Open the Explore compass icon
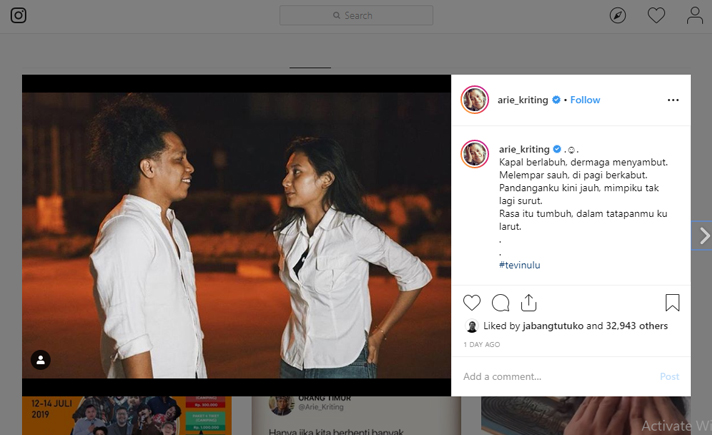The width and height of the screenshot is (712, 435). [618, 15]
